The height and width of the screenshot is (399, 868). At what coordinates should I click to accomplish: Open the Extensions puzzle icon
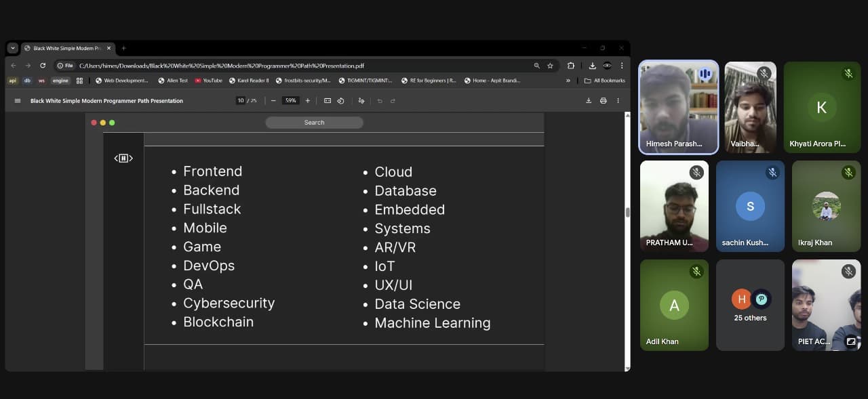click(571, 66)
